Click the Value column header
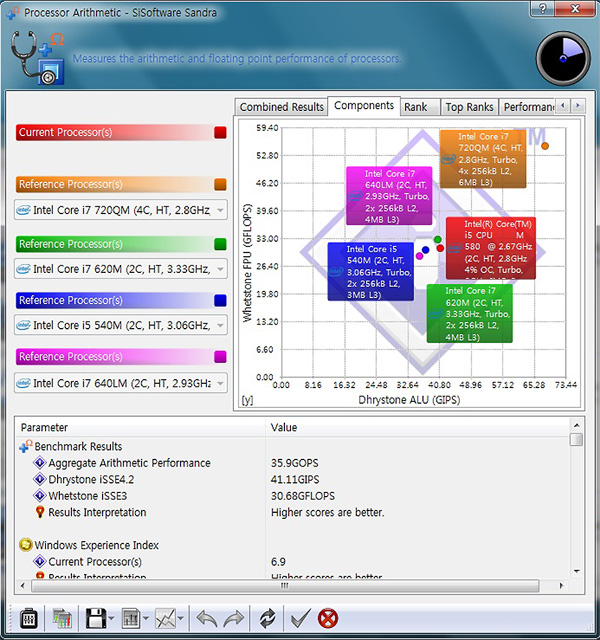600x640 pixels. click(x=418, y=427)
